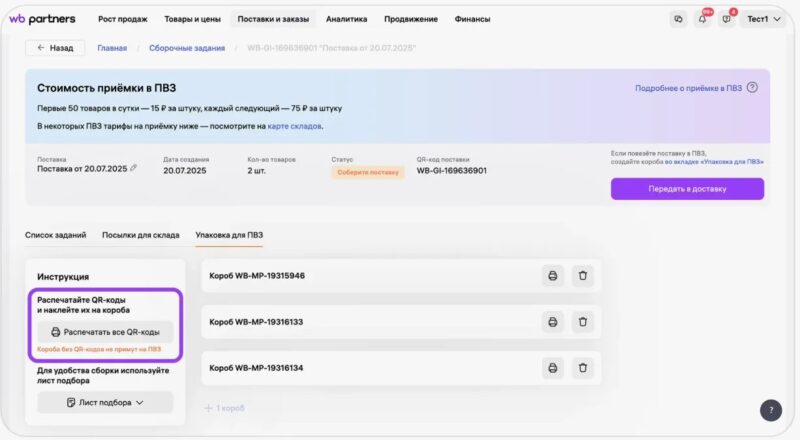Switch to the Посылки для склада tab
The image size is (800, 440).
[x=141, y=235]
